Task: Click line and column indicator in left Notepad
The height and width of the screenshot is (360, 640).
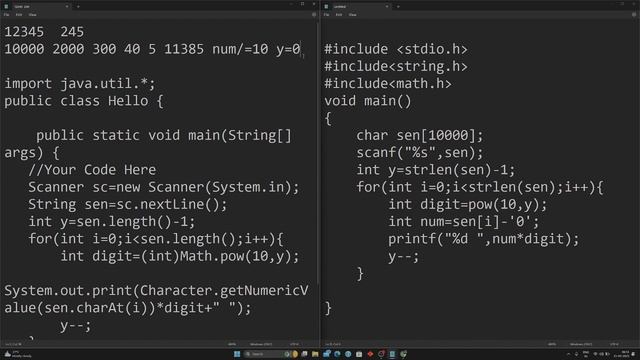Action: [13, 344]
